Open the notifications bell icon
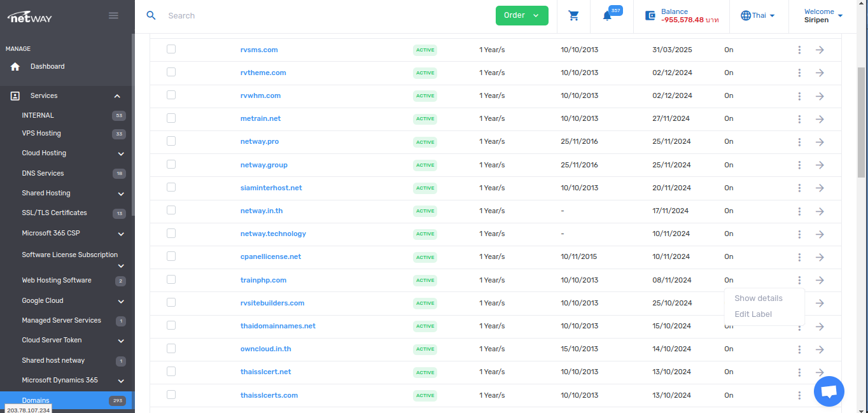Image resolution: width=868 pixels, height=413 pixels. click(607, 17)
